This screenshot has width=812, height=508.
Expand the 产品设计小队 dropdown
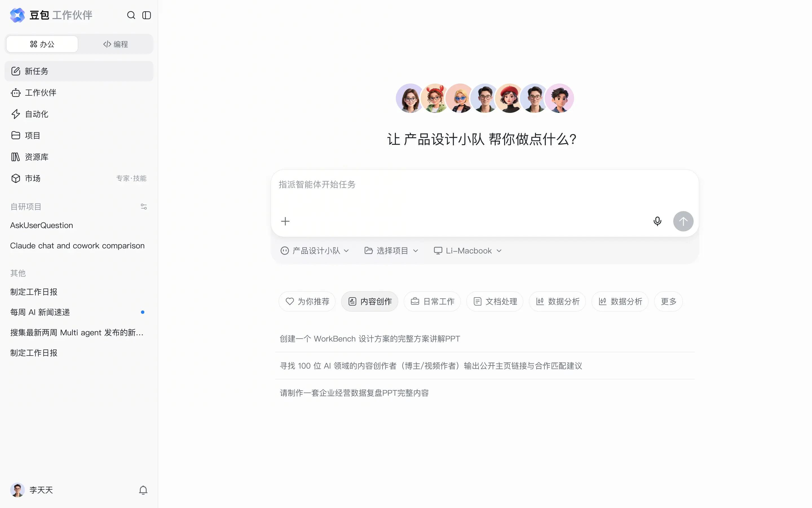[315, 251]
